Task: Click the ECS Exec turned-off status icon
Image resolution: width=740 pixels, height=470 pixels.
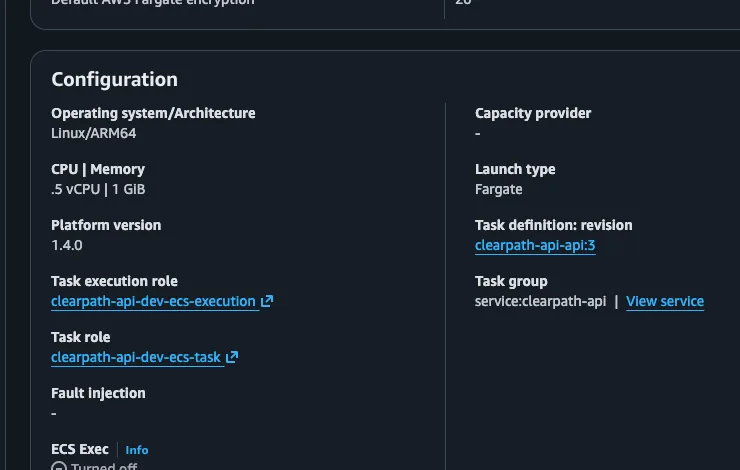Action: coord(59,466)
